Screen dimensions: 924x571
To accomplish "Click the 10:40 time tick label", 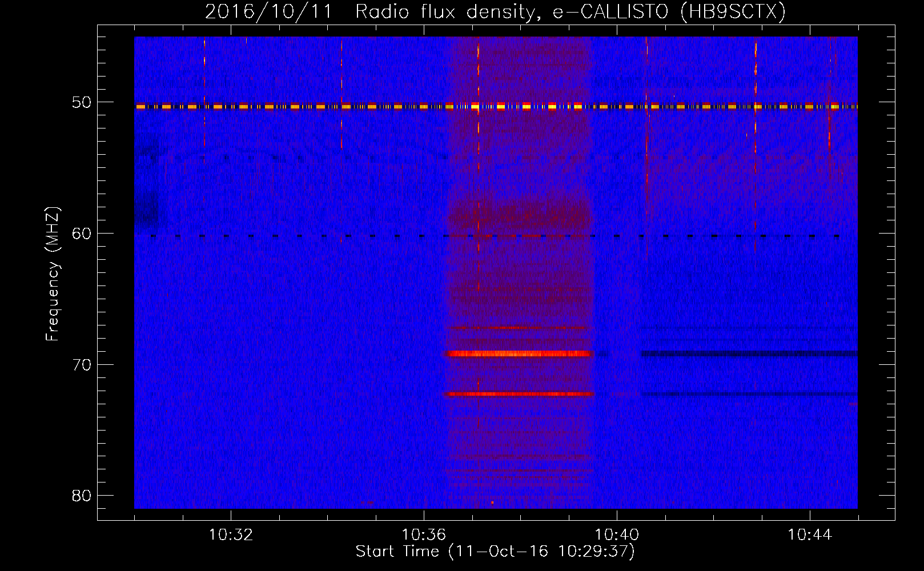I will coord(617,535).
